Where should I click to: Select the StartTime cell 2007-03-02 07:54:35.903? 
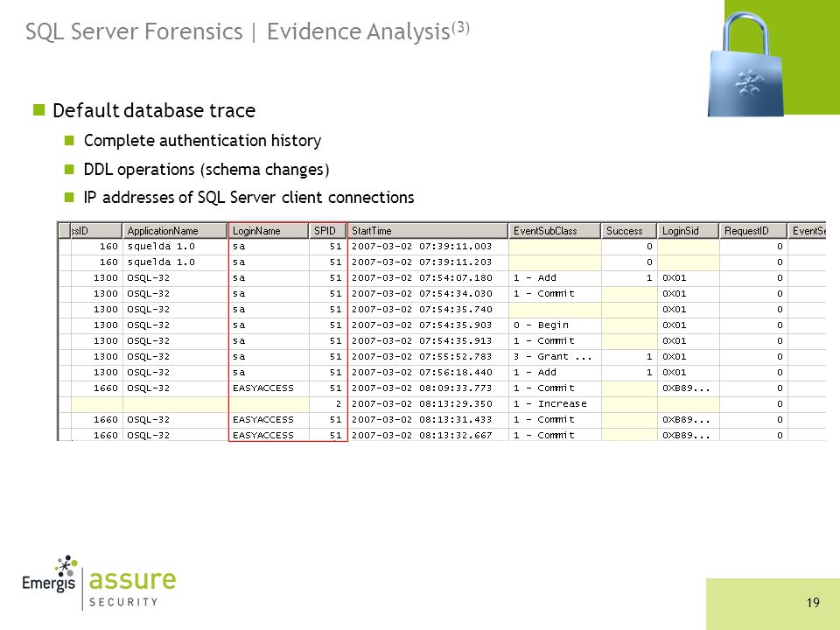pyautogui.click(x=428, y=325)
